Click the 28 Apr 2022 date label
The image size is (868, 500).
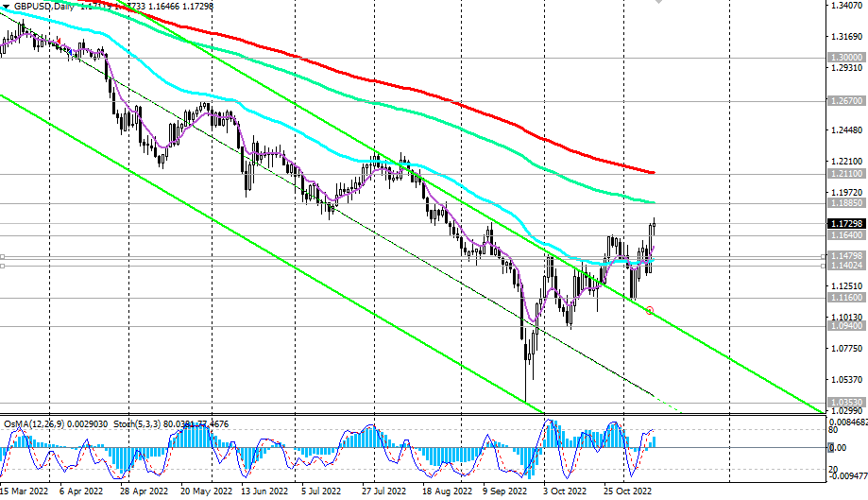pyautogui.click(x=144, y=491)
